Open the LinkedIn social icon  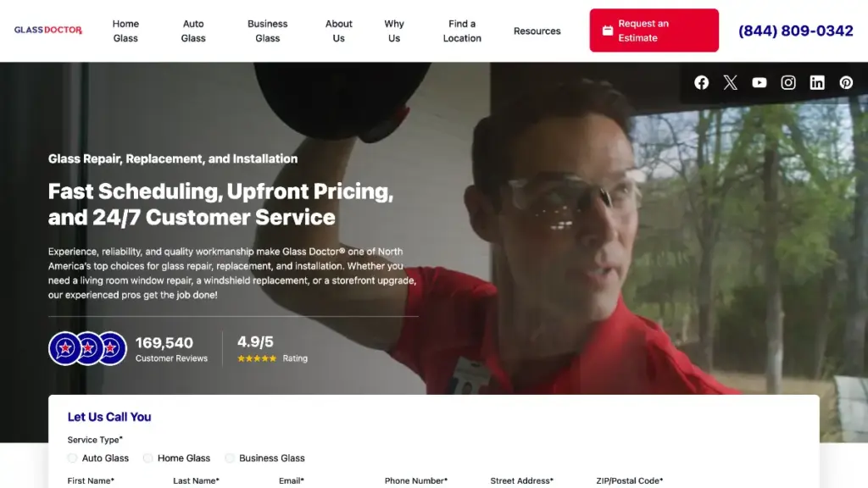(x=817, y=82)
